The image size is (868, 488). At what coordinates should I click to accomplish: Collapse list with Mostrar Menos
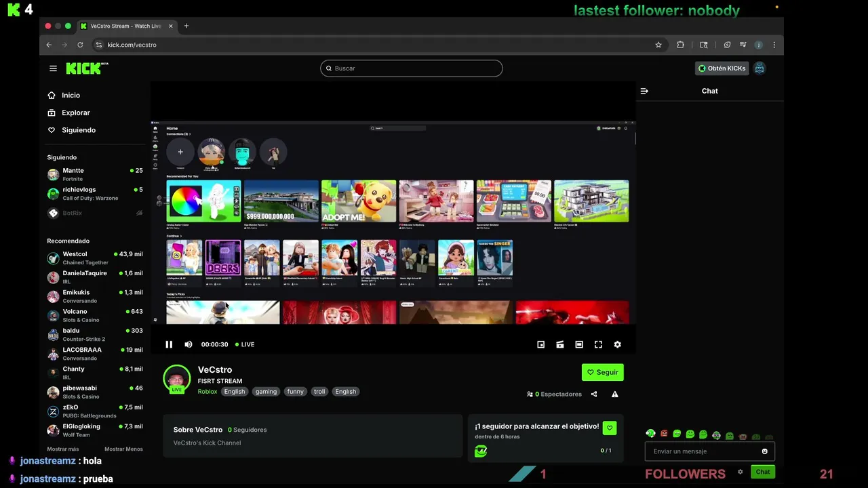tap(123, 449)
